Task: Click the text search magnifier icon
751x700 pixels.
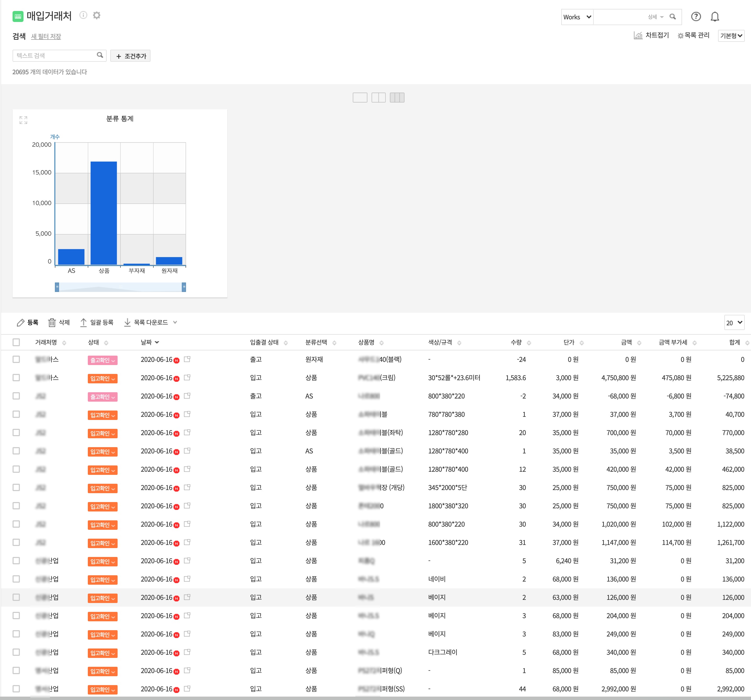Action: [x=100, y=55]
